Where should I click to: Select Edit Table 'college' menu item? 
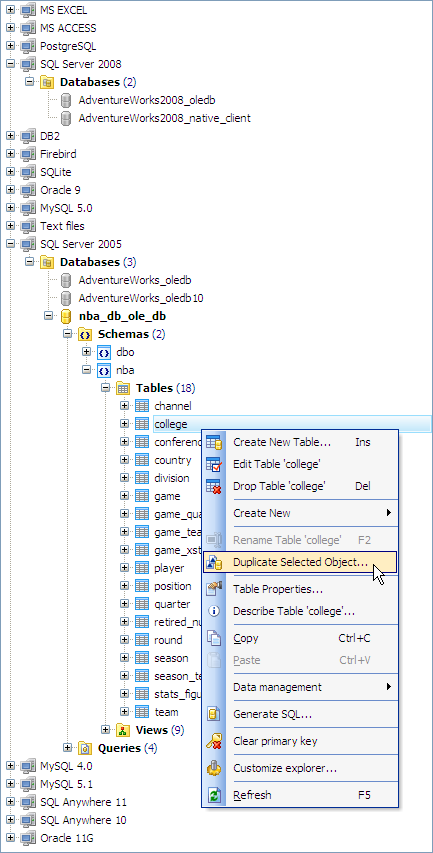tap(300, 464)
